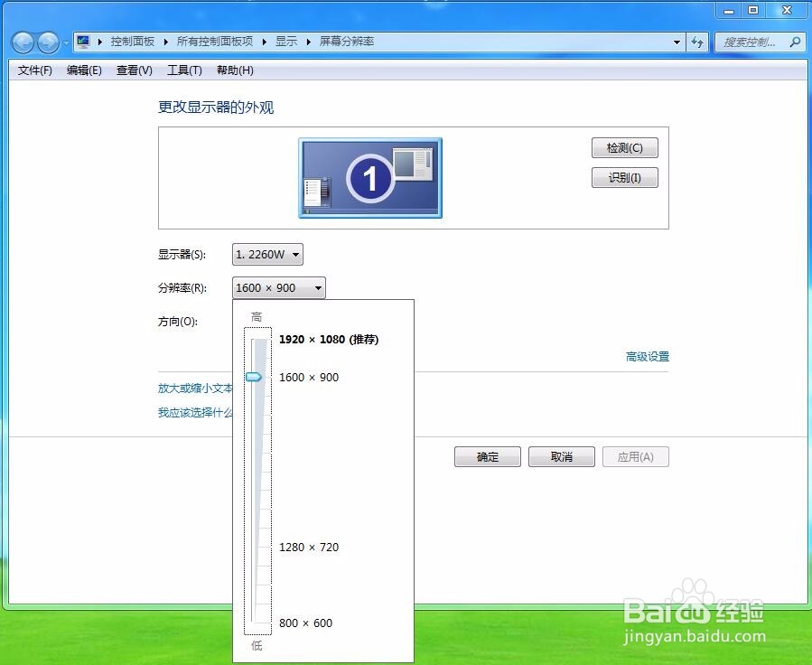Expand the arrow after 控制面板 breadcrumb
This screenshot has width=812, height=665.
point(165,42)
